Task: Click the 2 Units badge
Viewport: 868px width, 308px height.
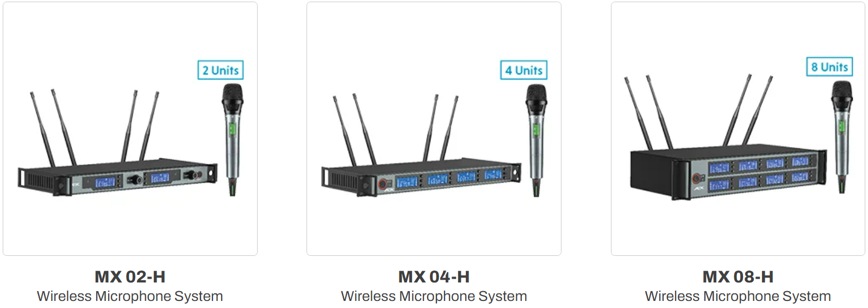Action: point(220,70)
